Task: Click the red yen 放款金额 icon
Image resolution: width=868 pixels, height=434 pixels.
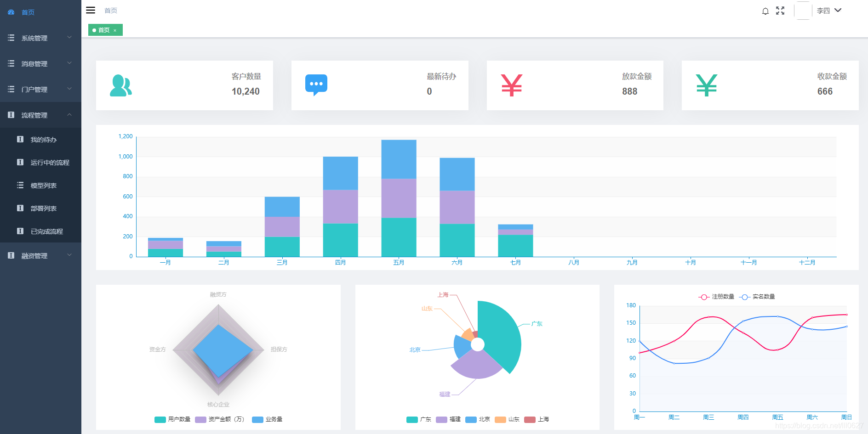Action: [x=512, y=85]
